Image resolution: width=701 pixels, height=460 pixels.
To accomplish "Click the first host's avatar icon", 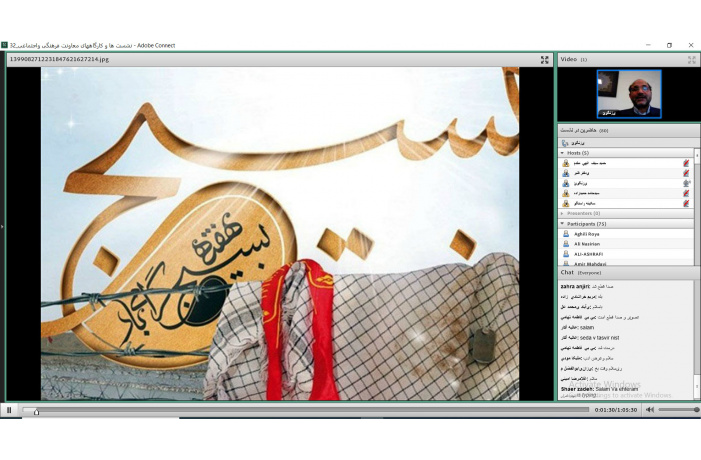I will (x=566, y=163).
